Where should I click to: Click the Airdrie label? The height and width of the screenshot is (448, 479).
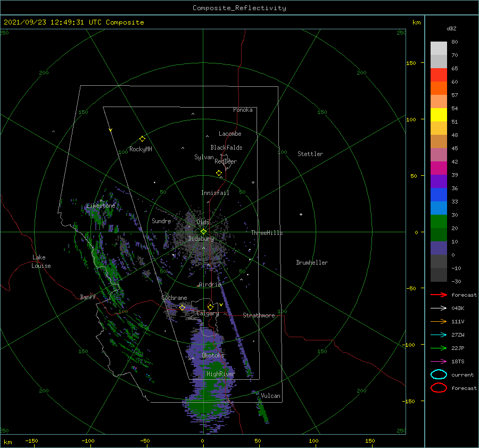[x=210, y=284]
